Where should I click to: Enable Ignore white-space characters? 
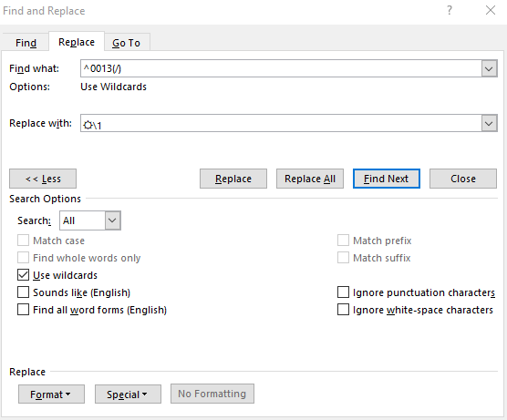[x=343, y=310]
